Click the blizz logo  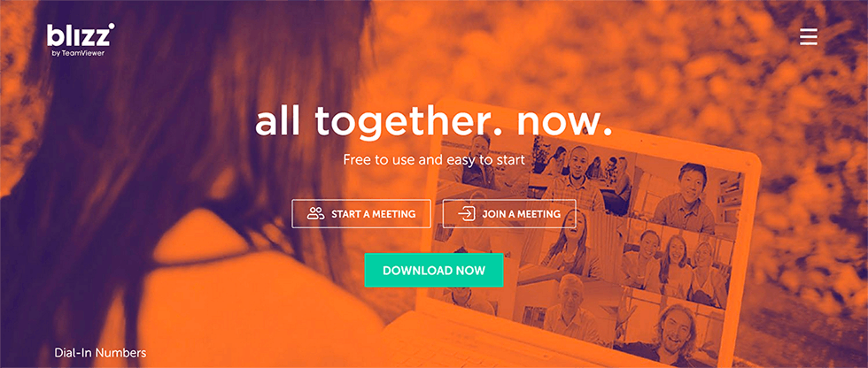coord(81,35)
